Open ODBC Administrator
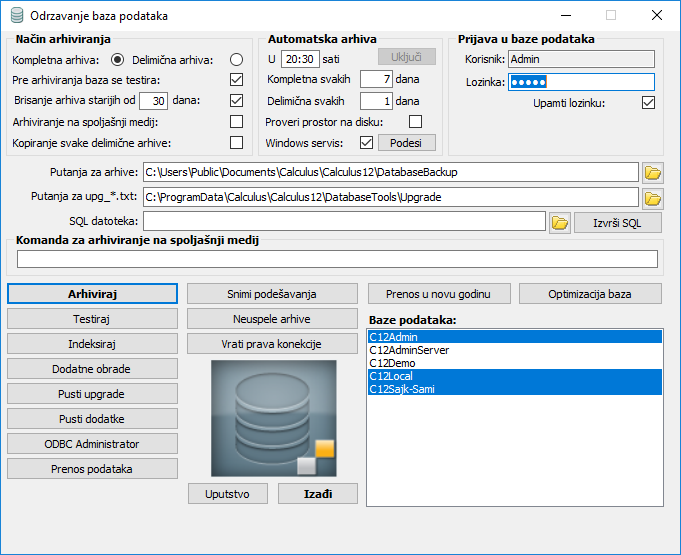Image resolution: width=681 pixels, height=555 pixels. 92,443
